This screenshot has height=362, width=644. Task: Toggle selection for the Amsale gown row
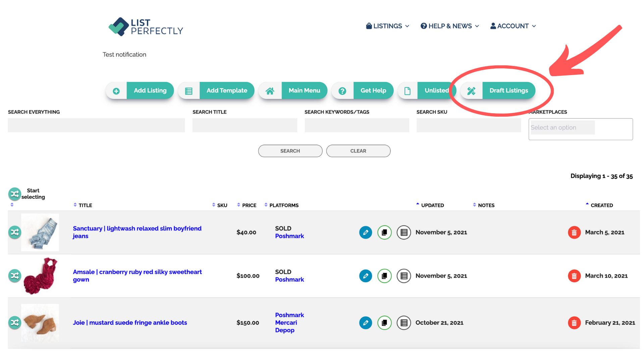[14, 276]
